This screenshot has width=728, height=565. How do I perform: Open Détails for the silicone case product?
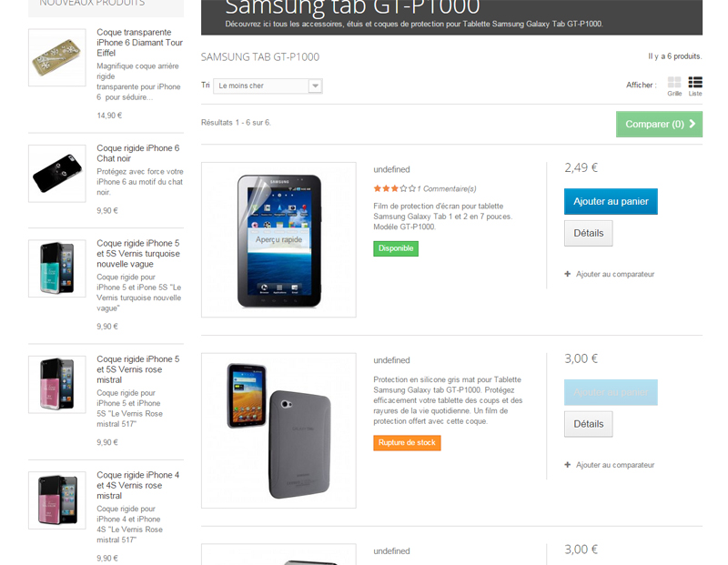[x=588, y=424]
